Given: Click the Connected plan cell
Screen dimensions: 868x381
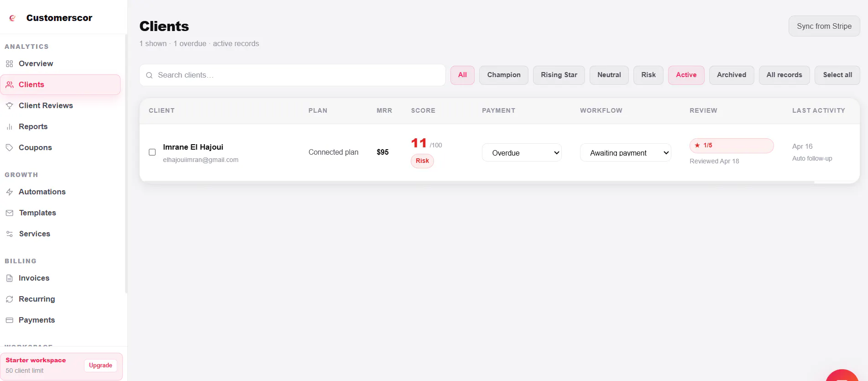Looking at the screenshot, I should (334, 152).
